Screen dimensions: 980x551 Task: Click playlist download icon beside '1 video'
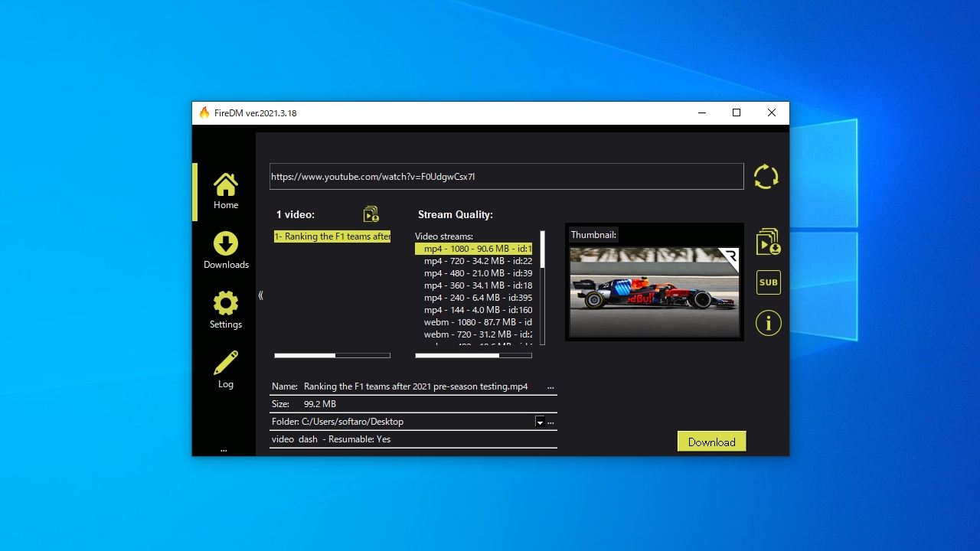(x=371, y=214)
